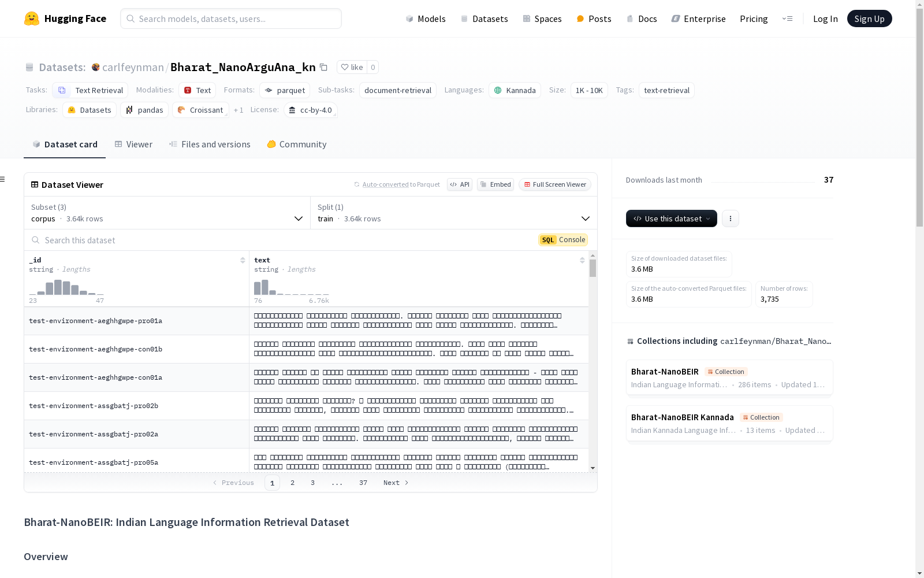Click the Next page button
Viewport: 924px width, 578px height.
396,483
